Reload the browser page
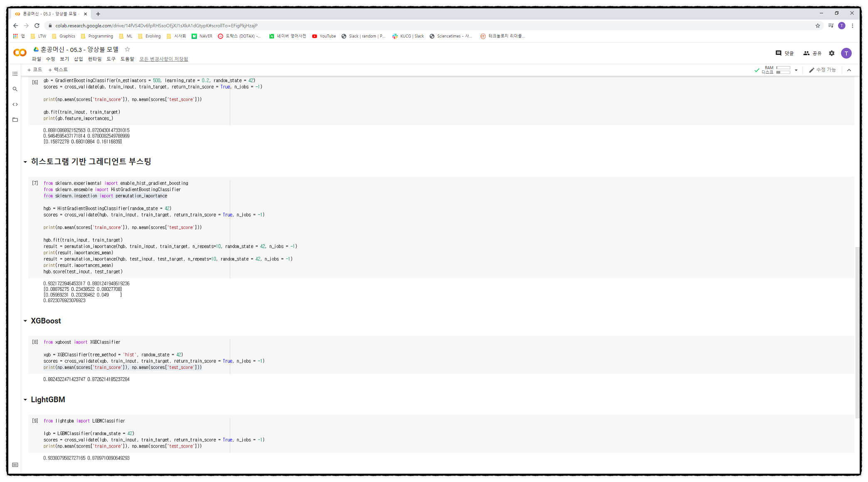 (x=37, y=25)
